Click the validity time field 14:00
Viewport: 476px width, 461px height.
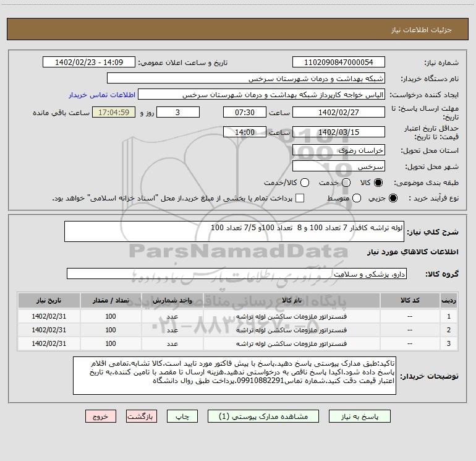tap(245, 132)
